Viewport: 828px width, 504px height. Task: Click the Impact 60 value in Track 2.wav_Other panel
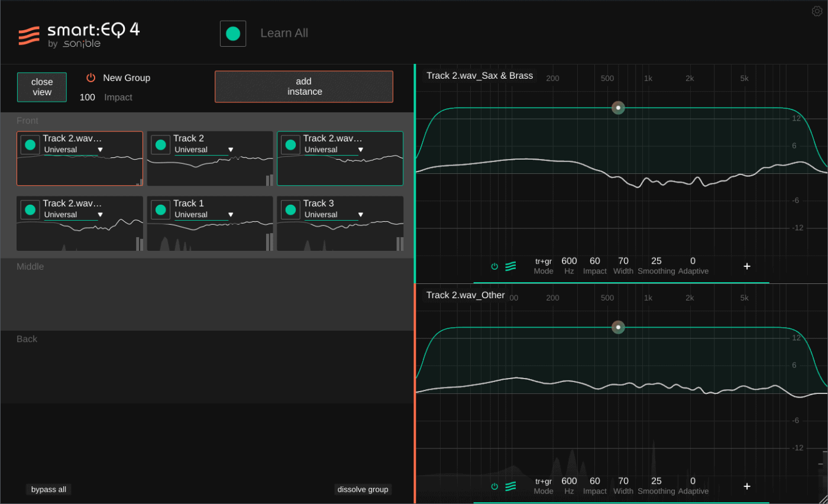(595, 481)
